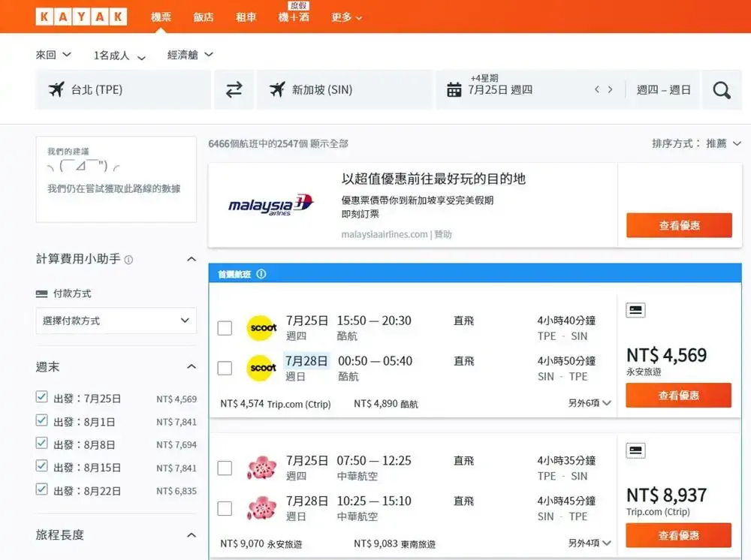The width and height of the screenshot is (751, 560).
Task: Select the 15:50 — 20:30 Scoot flight checkbox
Action: [225, 328]
